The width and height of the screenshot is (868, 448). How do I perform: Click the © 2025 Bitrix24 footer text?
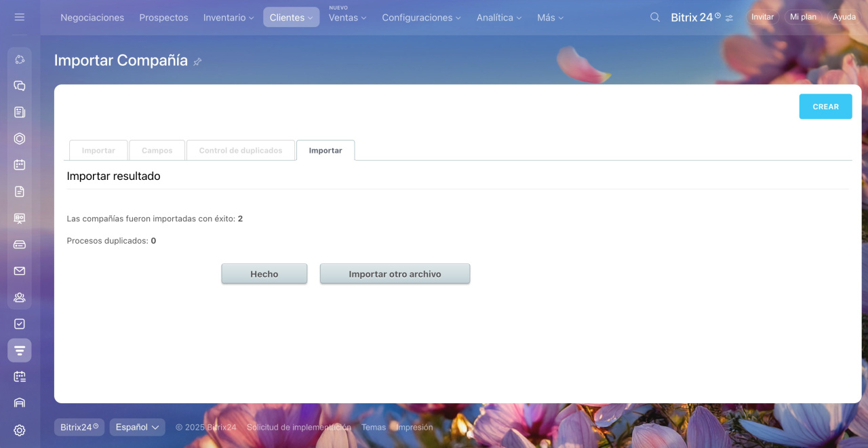pos(206,428)
